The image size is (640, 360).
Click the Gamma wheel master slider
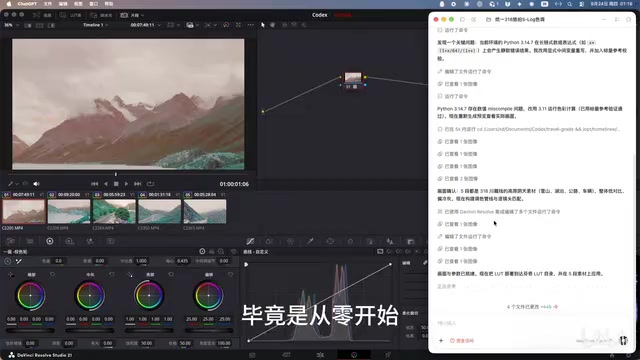tap(90, 330)
